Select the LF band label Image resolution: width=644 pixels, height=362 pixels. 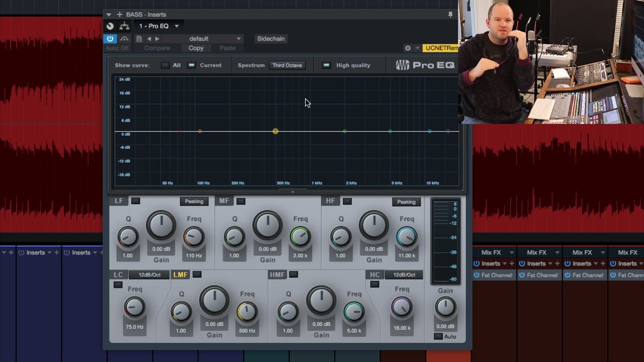(x=119, y=201)
